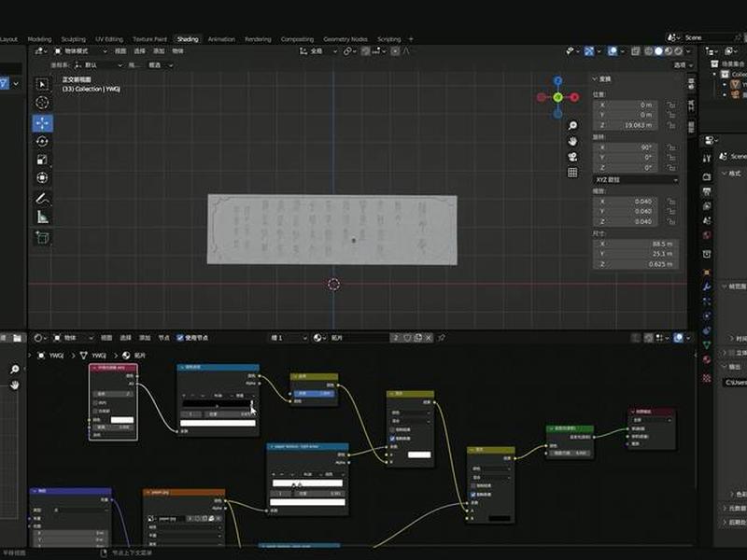Click the Z axis on navigation gizmo

coord(557,80)
